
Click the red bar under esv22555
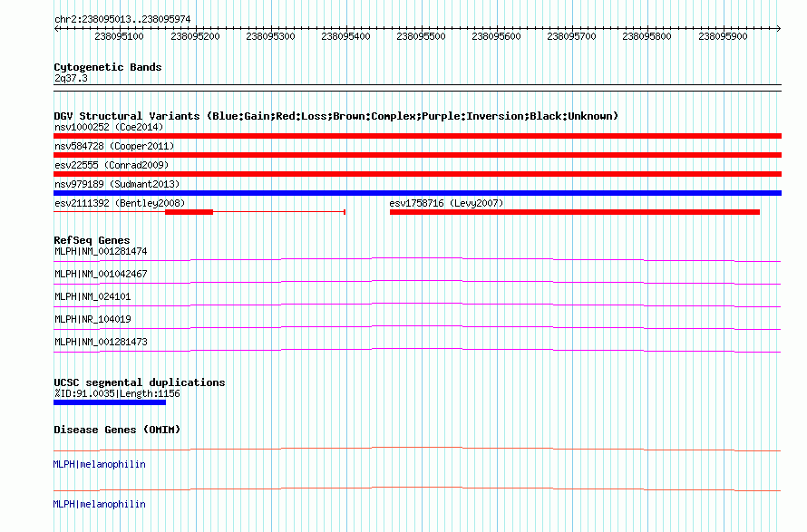pyautogui.click(x=417, y=174)
